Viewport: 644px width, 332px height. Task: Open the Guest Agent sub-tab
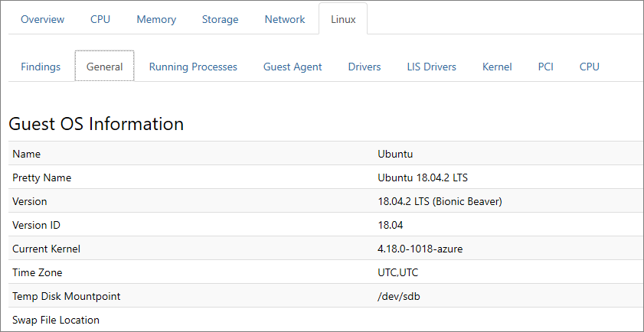293,67
